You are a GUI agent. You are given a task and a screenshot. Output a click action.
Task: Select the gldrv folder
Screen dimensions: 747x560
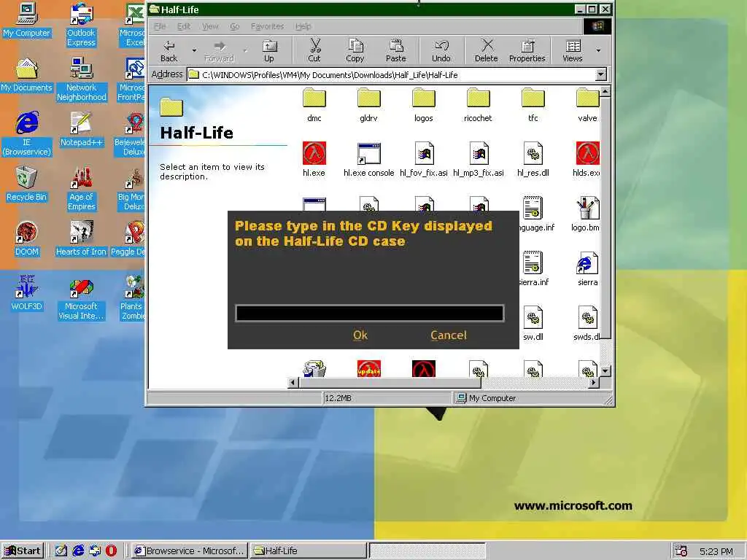tap(368, 105)
